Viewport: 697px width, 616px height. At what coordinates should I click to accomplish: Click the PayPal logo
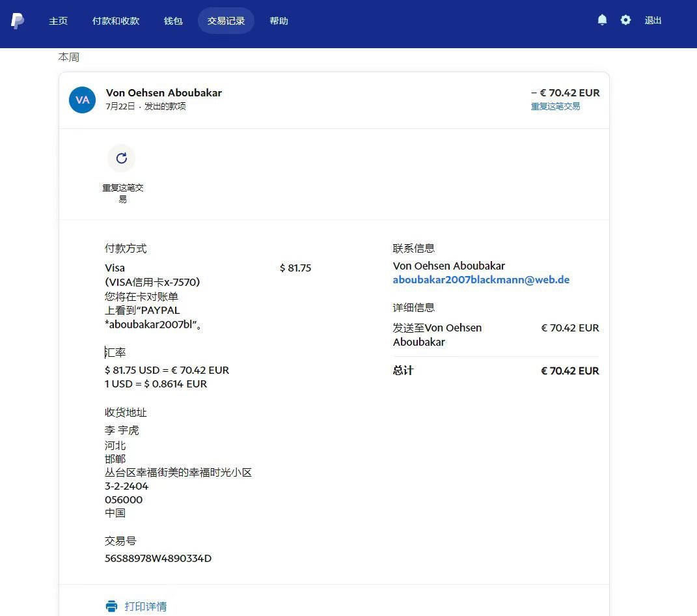pos(18,21)
